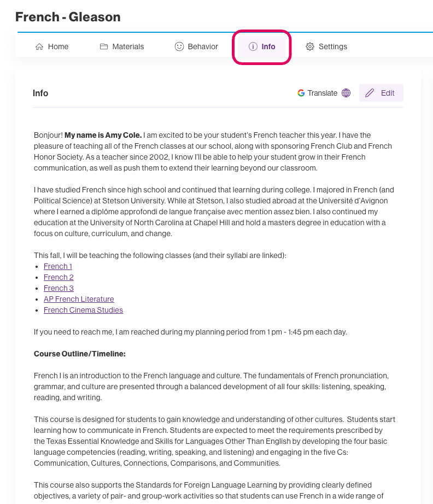This screenshot has height=504, width=433.
Task: Click the Behavior smiley face icon
Action: [179, 47]
